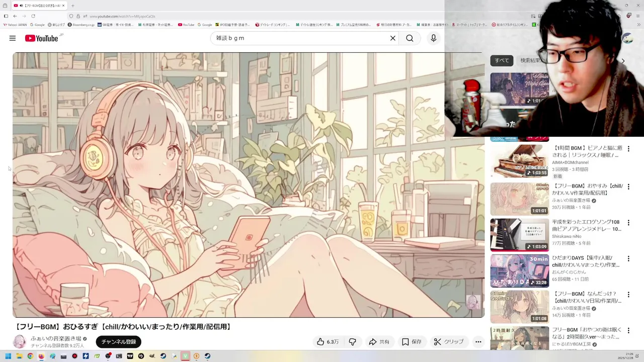Open the first YouTube bookmark in the bookmarks bar

click(x=186, y=25)
